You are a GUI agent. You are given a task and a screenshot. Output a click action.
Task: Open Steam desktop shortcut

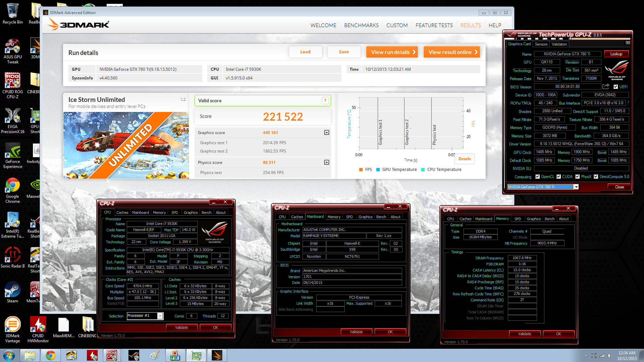point(13,292)
